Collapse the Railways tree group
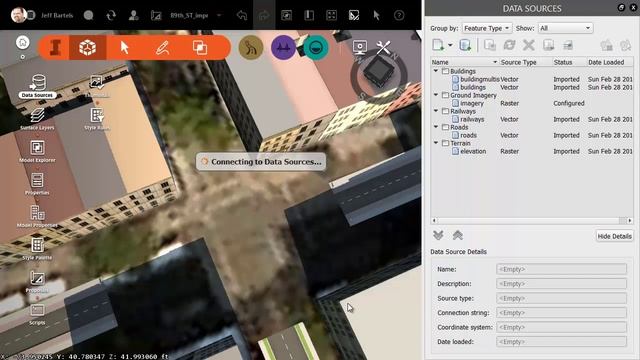Viewport: 640px width, 360px height. tap(436, 111)
